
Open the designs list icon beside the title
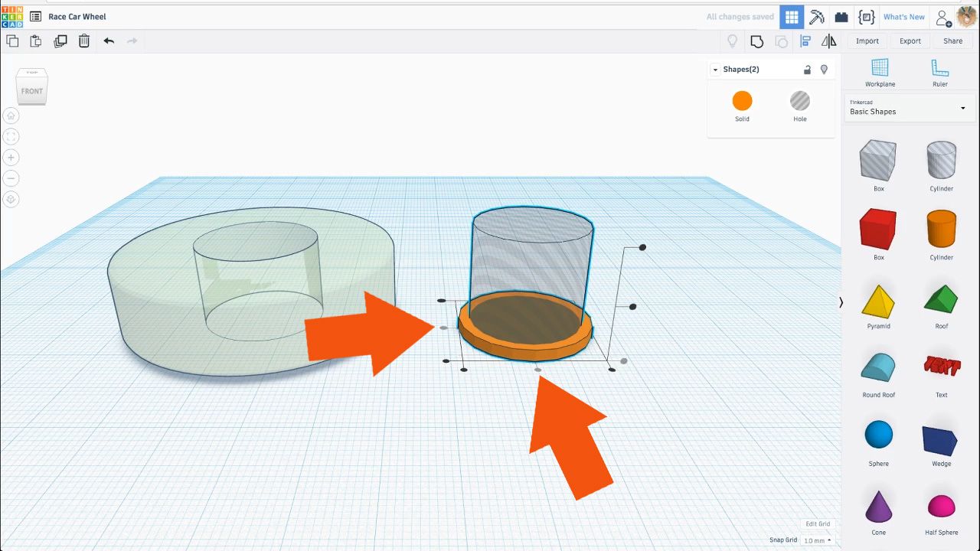click(35, 16)
